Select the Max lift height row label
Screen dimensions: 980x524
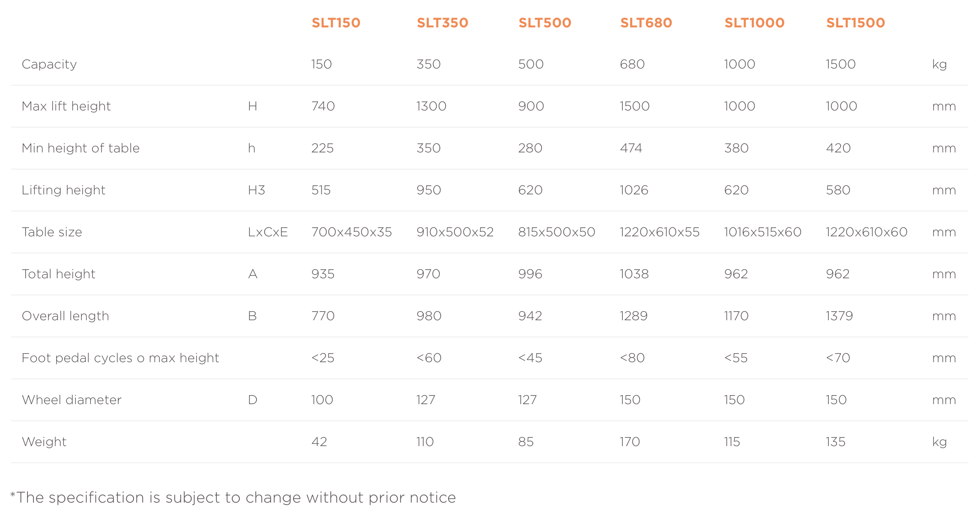(66, 106)
